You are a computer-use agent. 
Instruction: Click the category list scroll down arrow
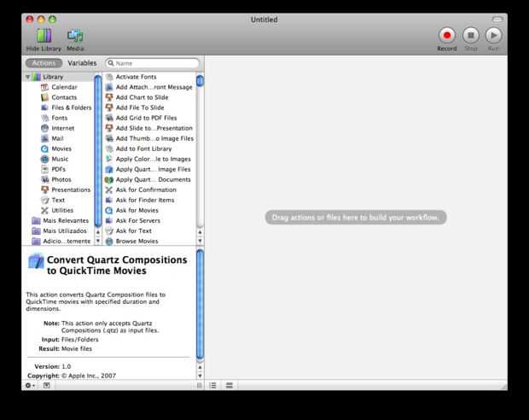coord(98,241)
